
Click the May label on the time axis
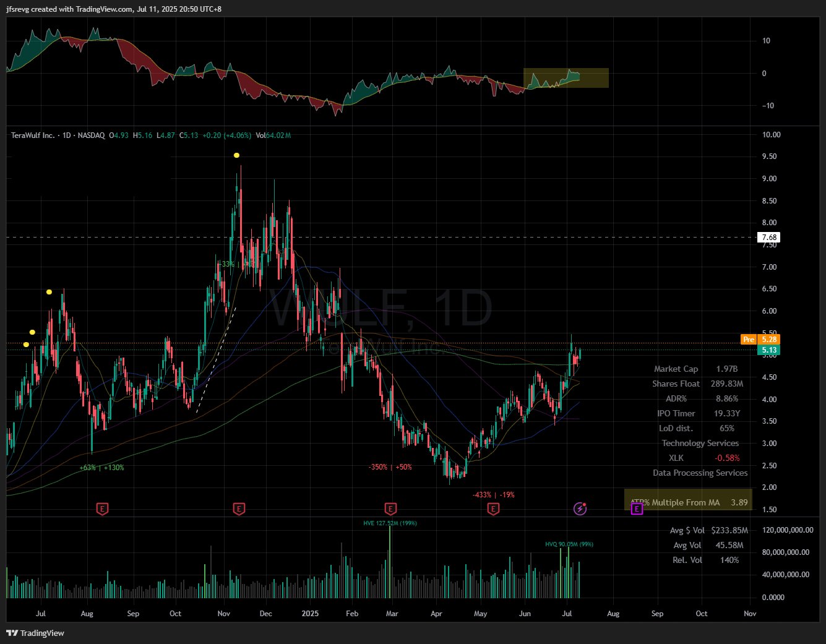(480, 614)
